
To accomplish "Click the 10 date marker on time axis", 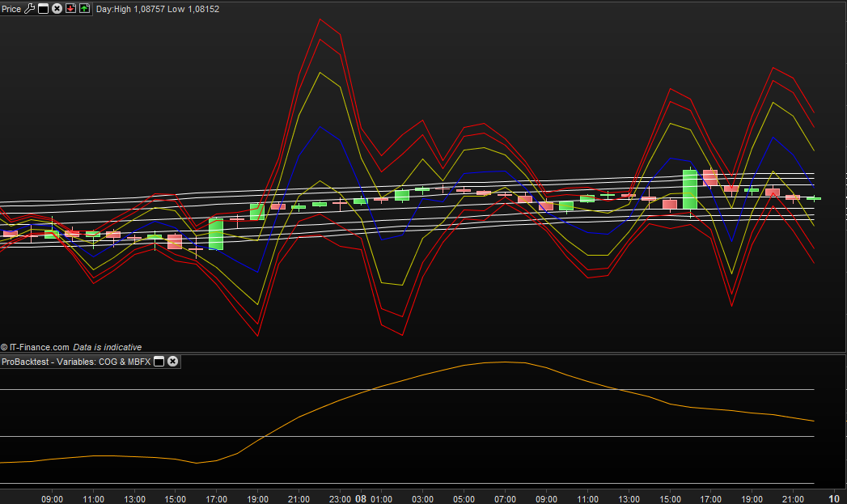I will tap(834, 498).
